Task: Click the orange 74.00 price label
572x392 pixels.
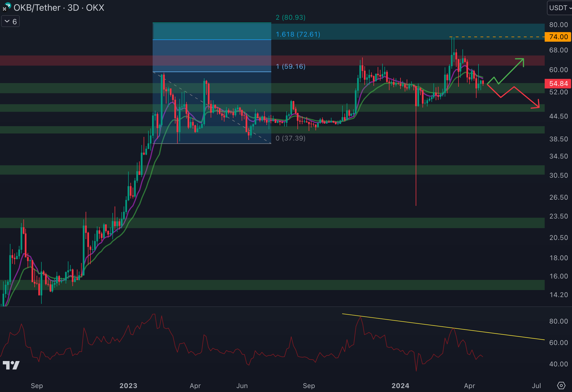Action: [558, 37]
